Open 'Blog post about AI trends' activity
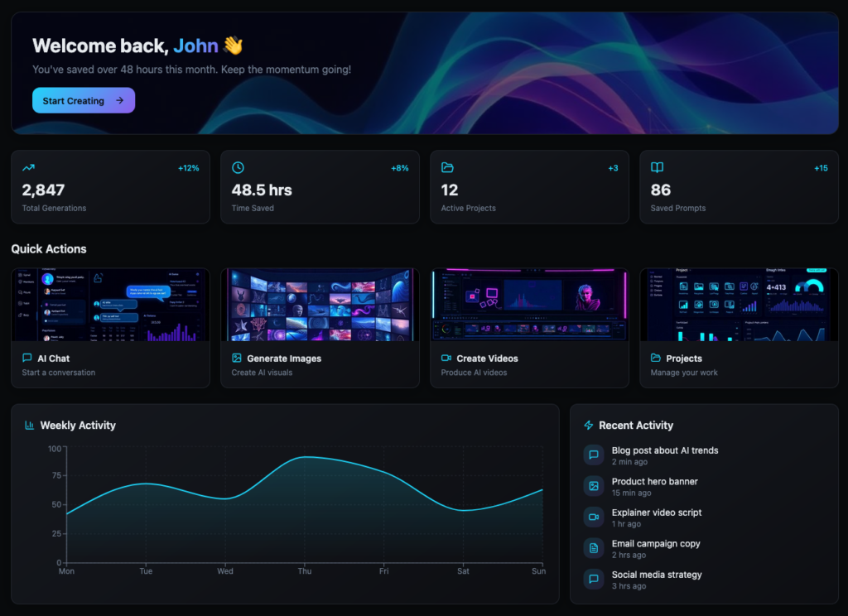 664,450
